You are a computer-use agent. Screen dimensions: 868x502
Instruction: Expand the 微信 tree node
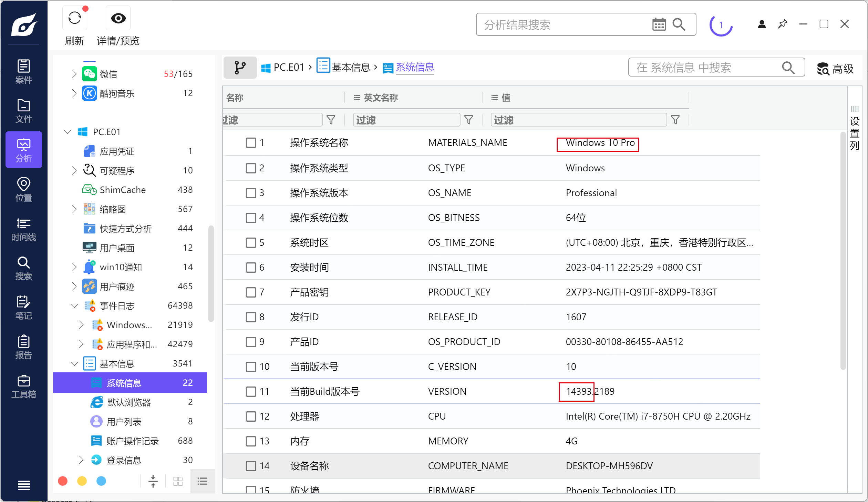click(74, 74)
